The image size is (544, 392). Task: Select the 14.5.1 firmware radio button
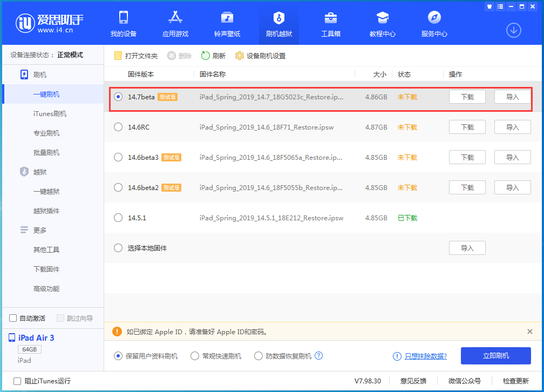pyautogui.click(x=118, y=218)
